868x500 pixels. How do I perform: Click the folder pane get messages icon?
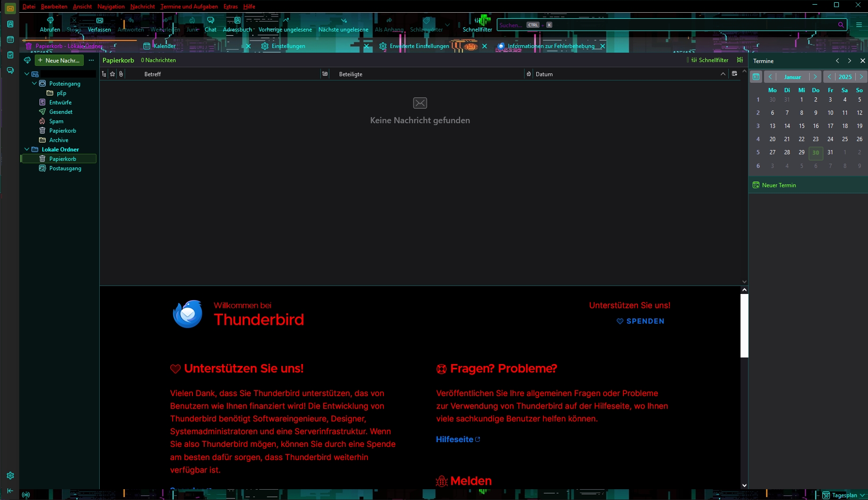click(x=27, y=60)
